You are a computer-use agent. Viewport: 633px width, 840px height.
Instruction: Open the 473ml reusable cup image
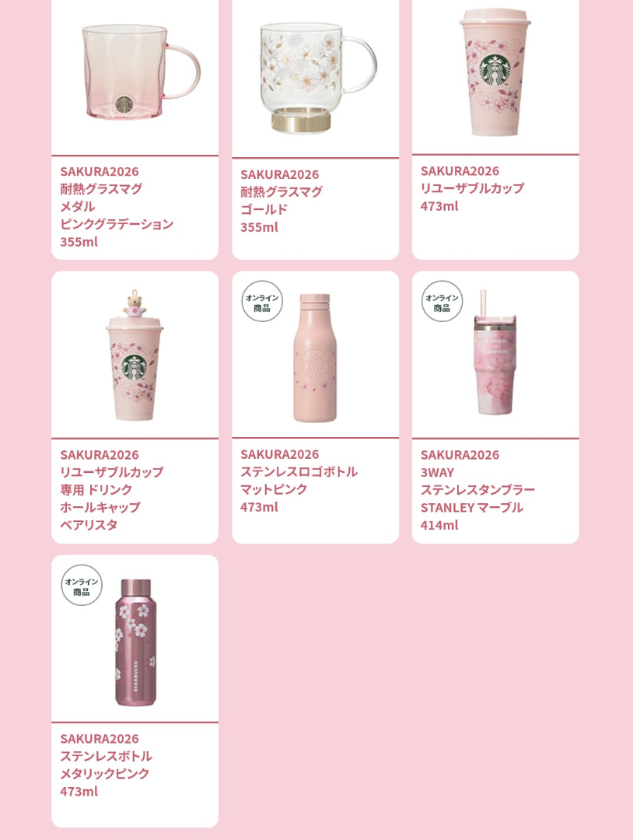pos(495,72)
